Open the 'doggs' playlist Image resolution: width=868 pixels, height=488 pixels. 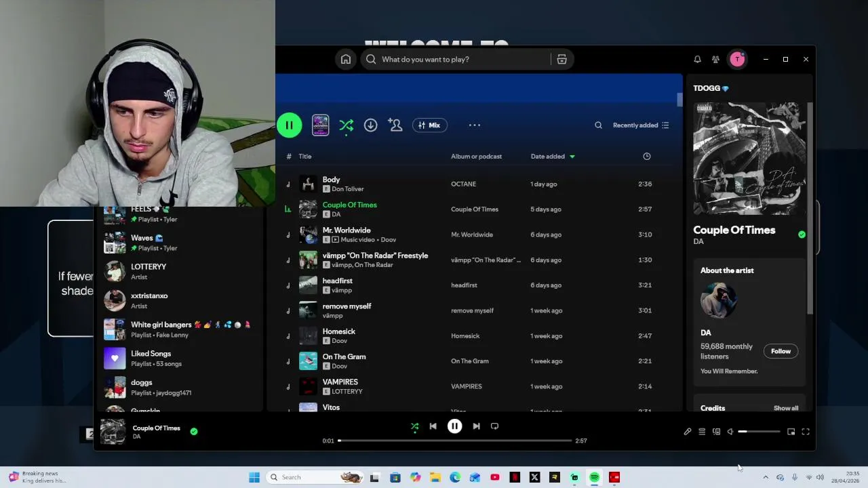[x=178, y=388]
